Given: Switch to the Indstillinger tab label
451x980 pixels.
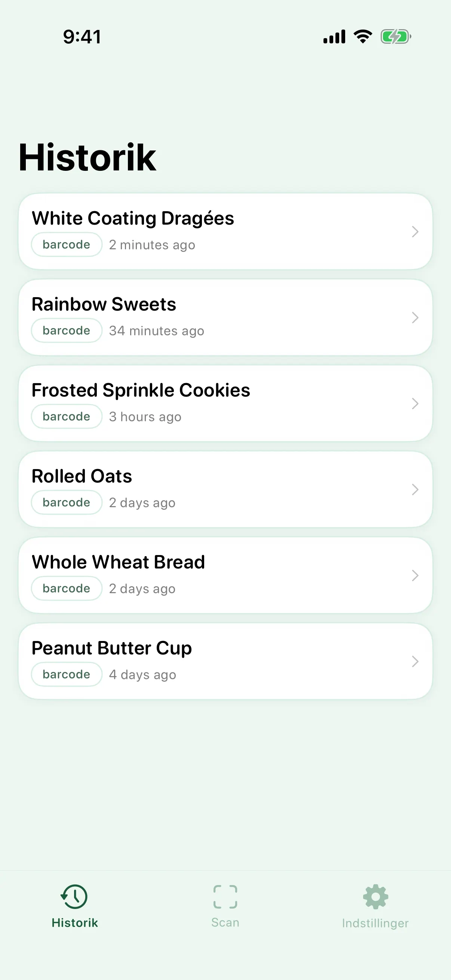Looking at the screenshot, I should 375,923.
